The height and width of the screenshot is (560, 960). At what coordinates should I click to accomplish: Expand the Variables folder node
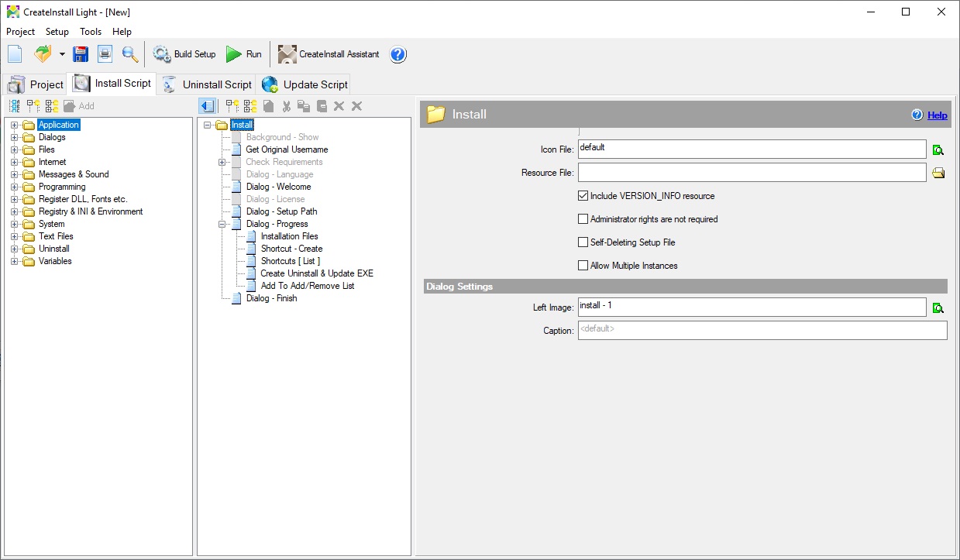[x=14, y=261]
